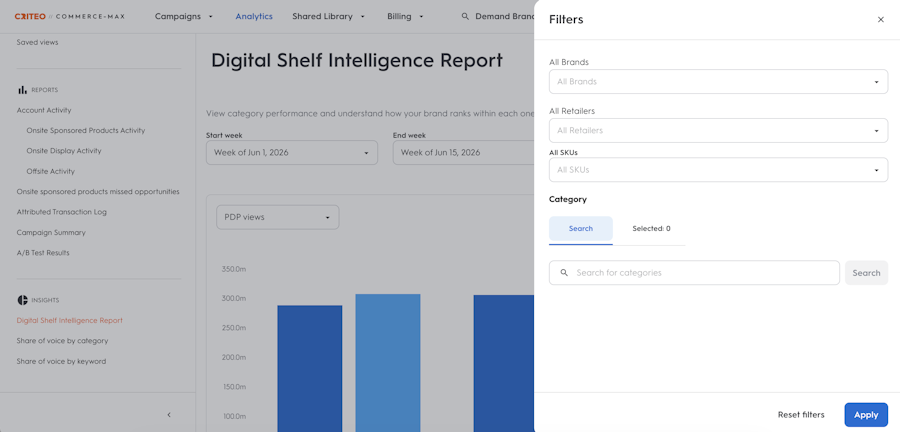Open Campaign Summary report
Viewport: 900px width, 432px height.
(x=51, y=233)
